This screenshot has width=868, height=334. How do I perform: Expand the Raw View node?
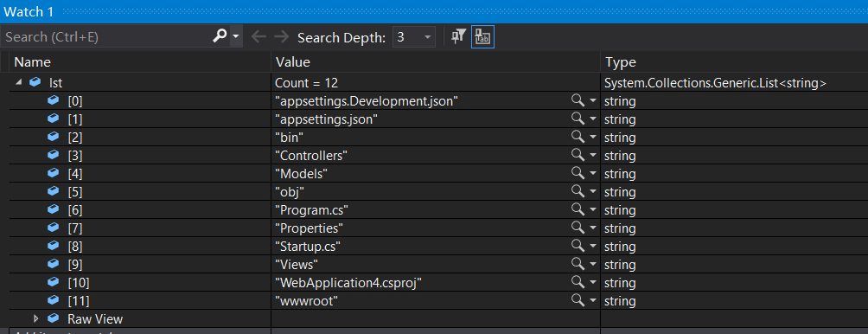pyautogui.click(x=36, y=318)
